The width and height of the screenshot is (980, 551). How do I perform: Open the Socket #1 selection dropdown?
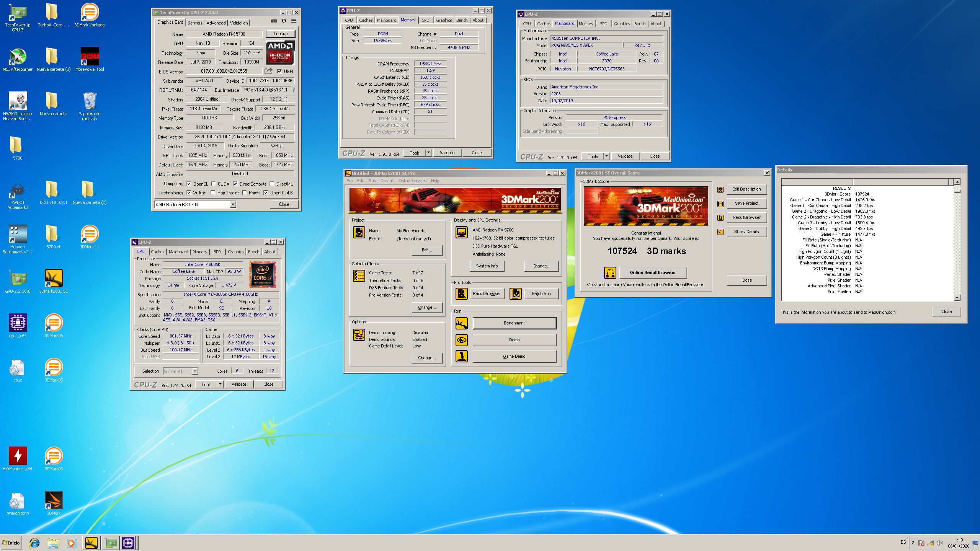coord(195,372)
